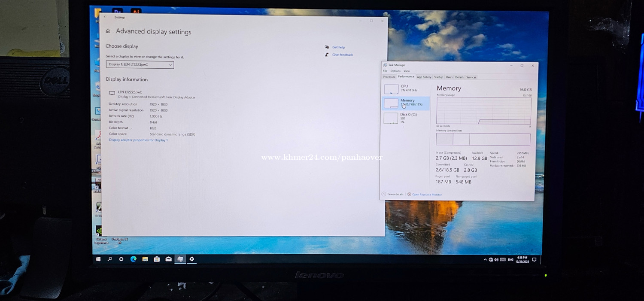The height and width of the screenshot is (301, 644).
Task: Click the Windows Start button
Action: tap(98, 259)
